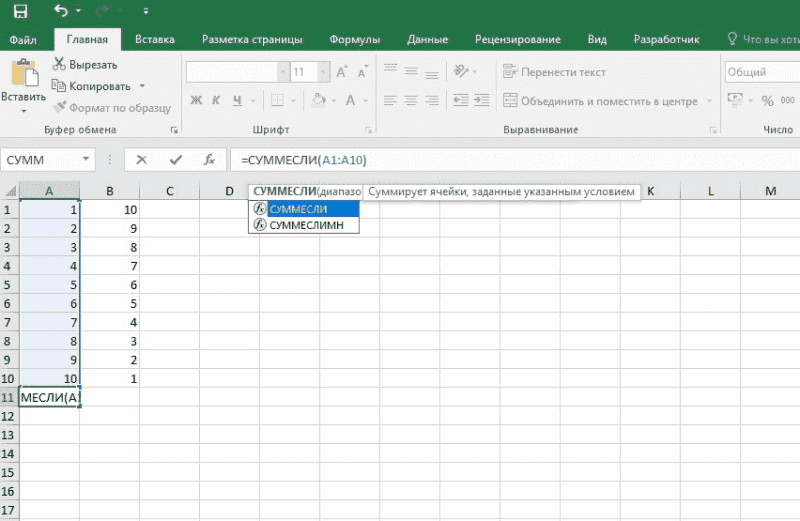Click the Fill Color paint bucket
This screenshot has height=521, width=800.
tap(318, 100)
